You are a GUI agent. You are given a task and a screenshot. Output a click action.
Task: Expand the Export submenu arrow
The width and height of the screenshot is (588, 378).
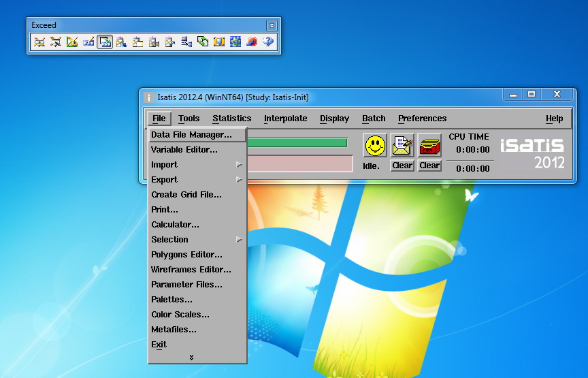[239, 180]
